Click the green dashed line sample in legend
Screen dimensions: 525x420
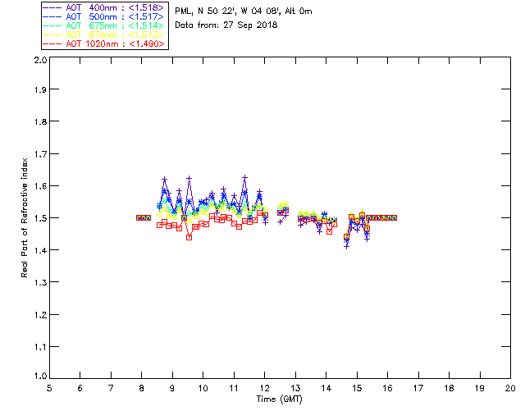pos(52,25)
